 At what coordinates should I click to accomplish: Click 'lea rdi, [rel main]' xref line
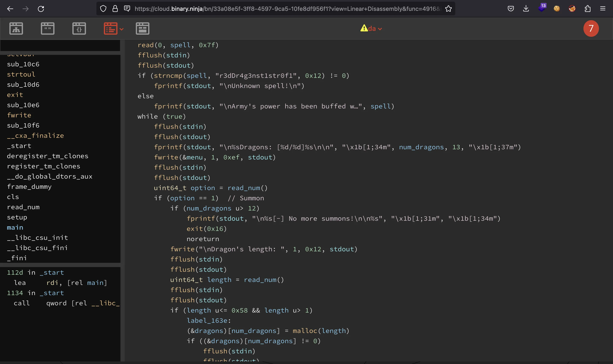pos(60,283)
